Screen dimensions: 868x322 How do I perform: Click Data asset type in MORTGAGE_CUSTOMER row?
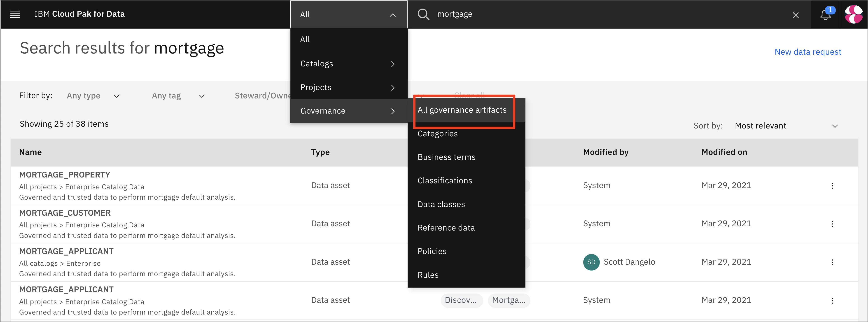[330, 224]
